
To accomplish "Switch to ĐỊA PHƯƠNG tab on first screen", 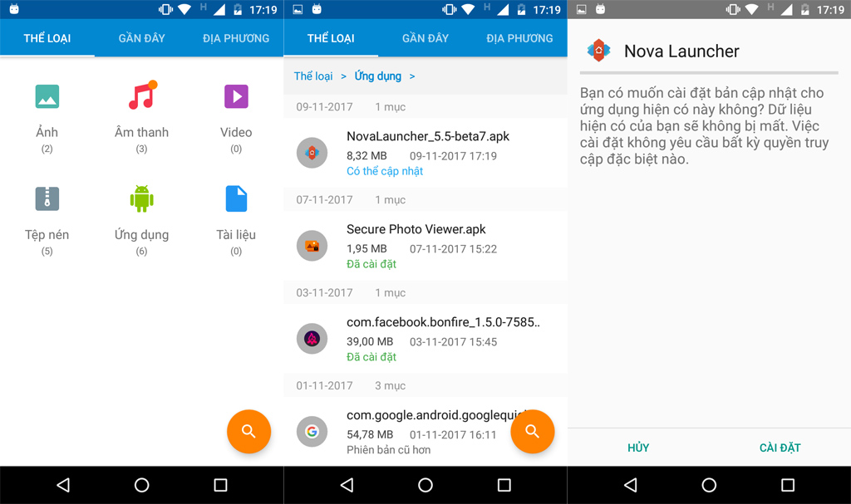I will (236, 38).
